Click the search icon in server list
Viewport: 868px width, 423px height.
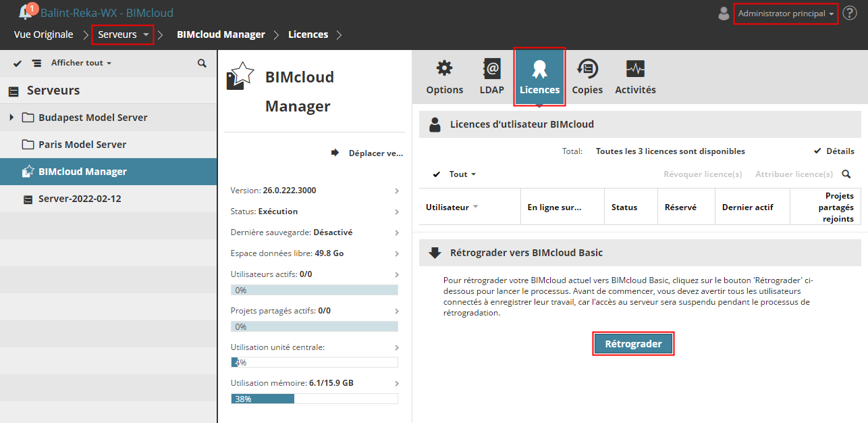(202, 63)
